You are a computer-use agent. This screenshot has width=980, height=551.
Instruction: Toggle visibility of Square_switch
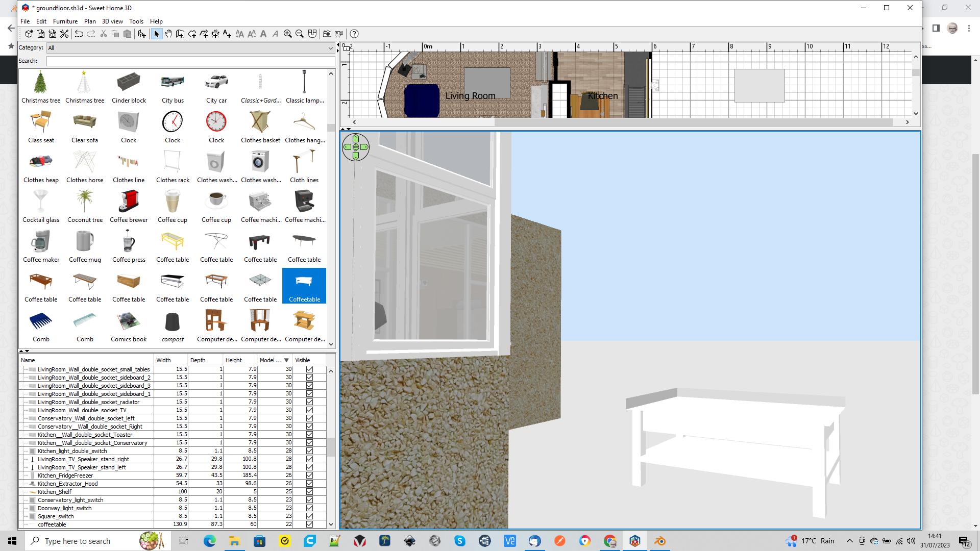tap(309, 516)
